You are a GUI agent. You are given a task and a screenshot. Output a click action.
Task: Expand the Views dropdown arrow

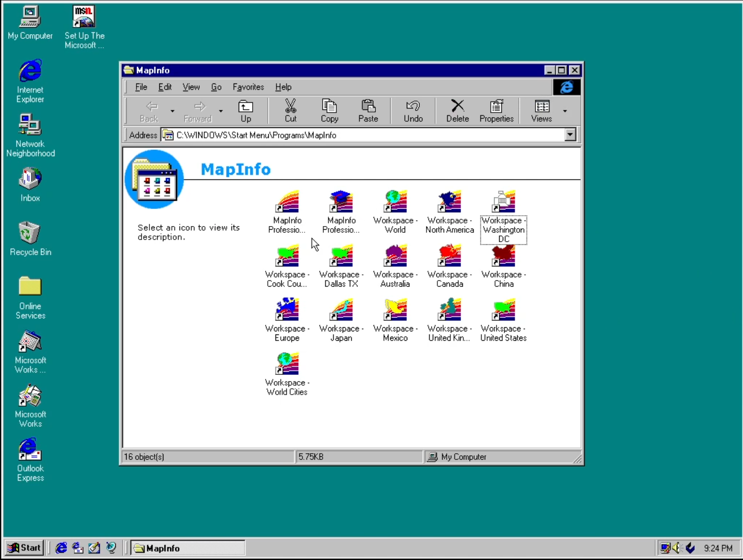tap(565, 111)
